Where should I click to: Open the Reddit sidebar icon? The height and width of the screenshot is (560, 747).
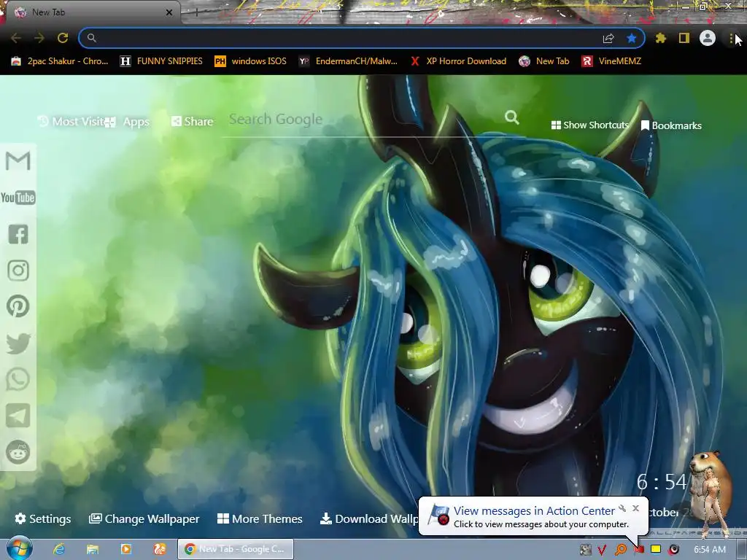[18, 452]
